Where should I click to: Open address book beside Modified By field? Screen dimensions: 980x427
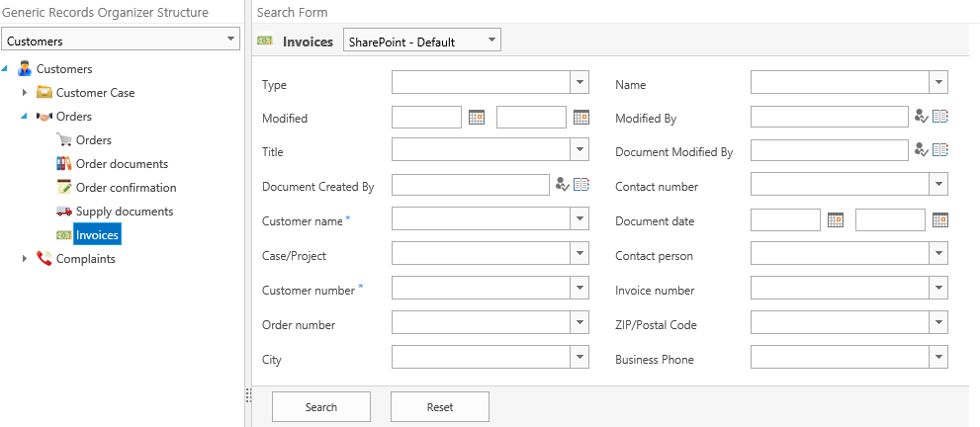point(940,118)
